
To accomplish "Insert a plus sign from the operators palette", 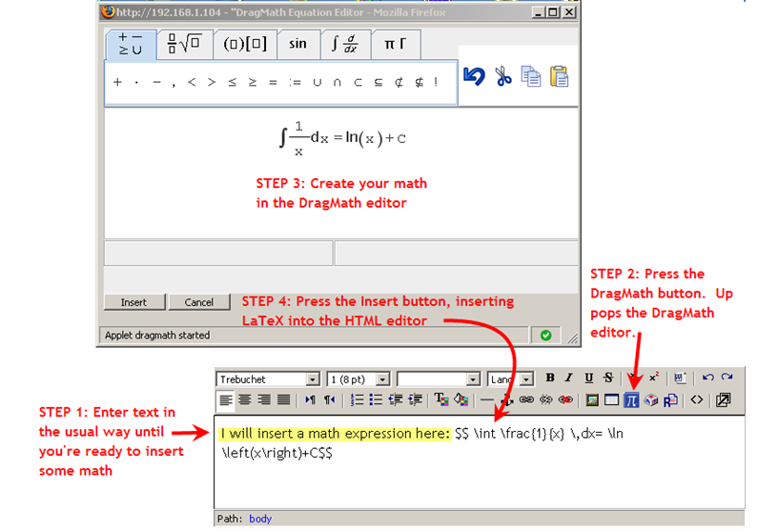I will pos(117,82).
